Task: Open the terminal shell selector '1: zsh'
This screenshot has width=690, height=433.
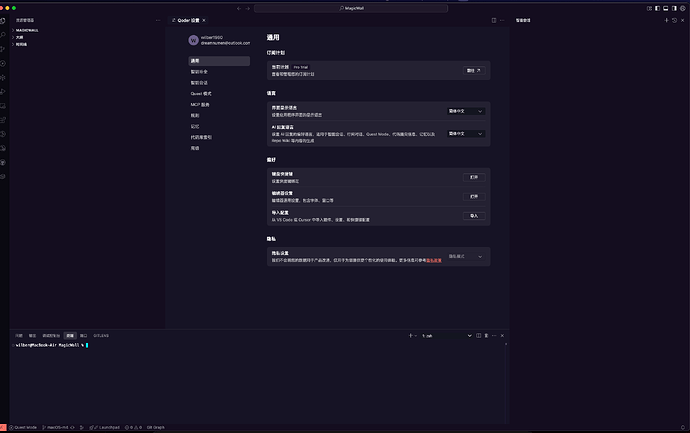Action: point(446,336)
